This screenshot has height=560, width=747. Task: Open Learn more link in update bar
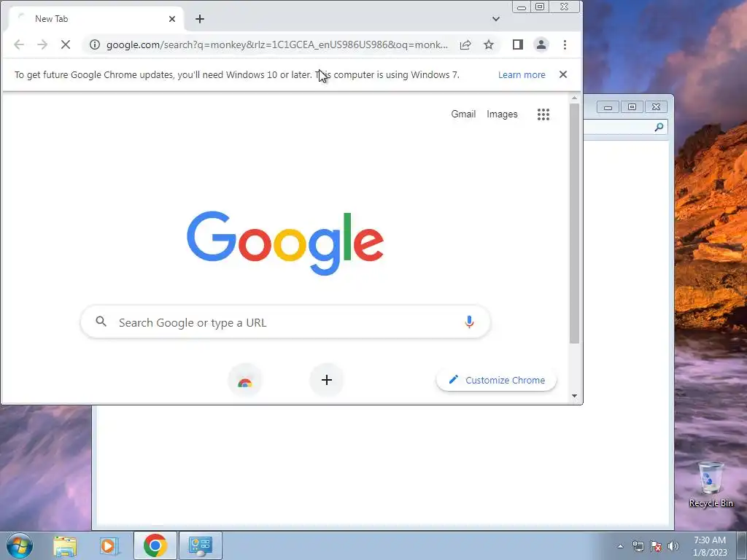tap(522, 75)
